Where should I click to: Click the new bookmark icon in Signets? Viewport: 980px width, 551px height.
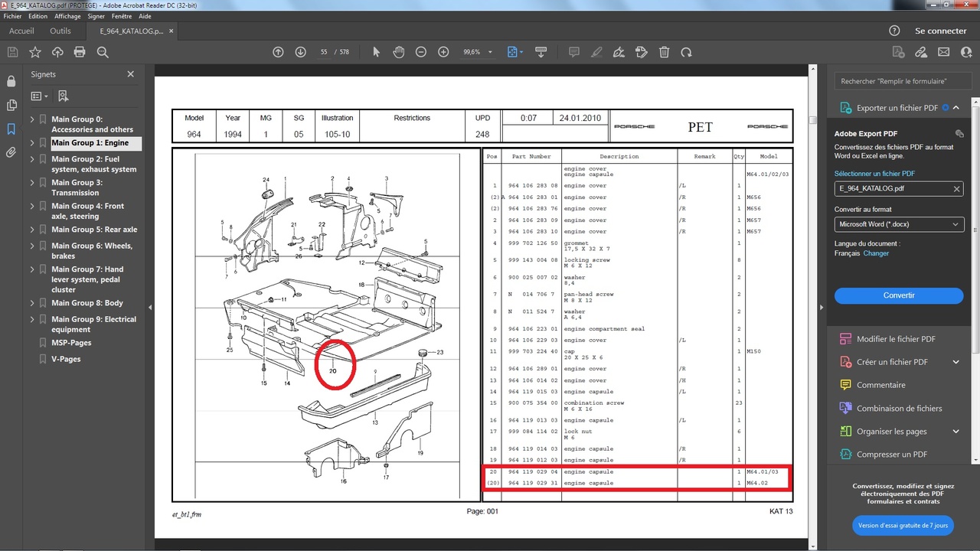(x=63, y=96)
